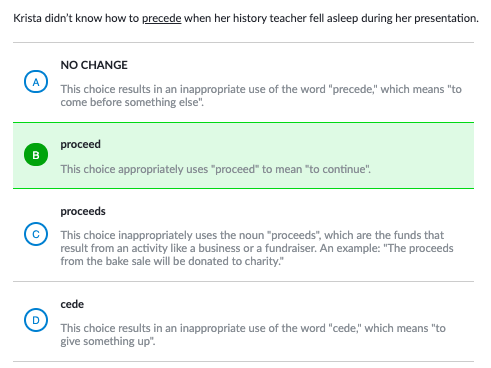Click the explanation defining cede
This screenshot has height=368, width=491.
tap(253, 335)
